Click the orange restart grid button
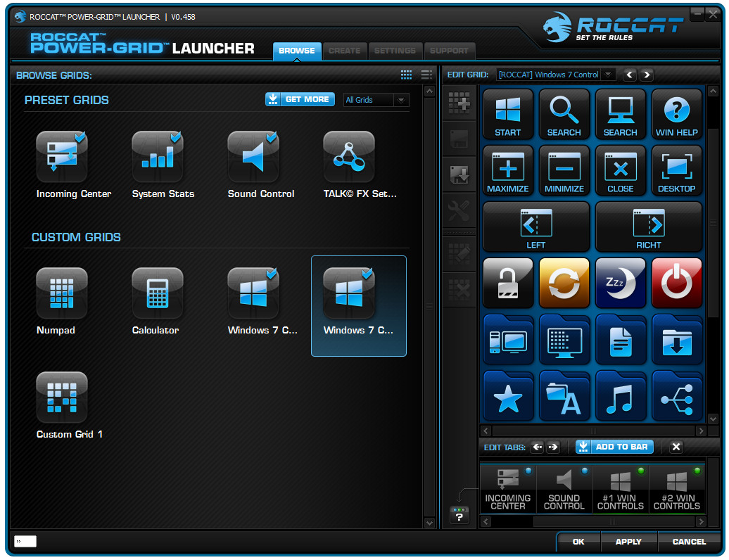The image size is (729, 560). click(564, 283)
